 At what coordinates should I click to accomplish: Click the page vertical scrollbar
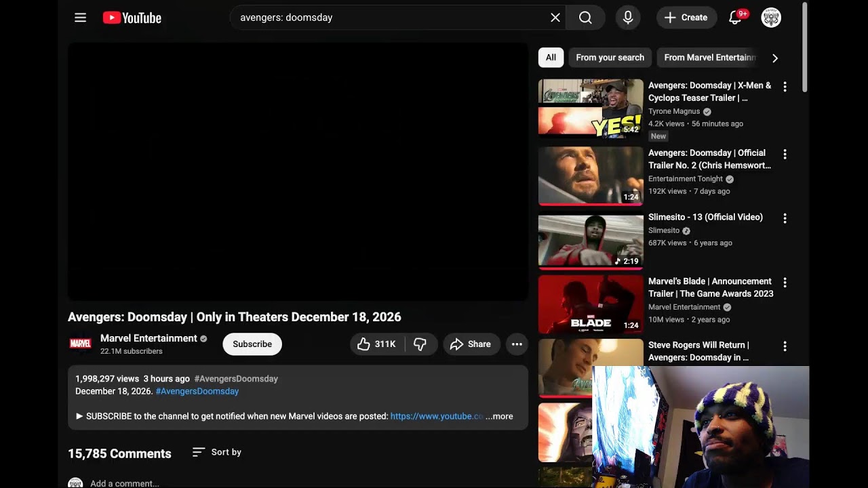[x=805, y=47]
